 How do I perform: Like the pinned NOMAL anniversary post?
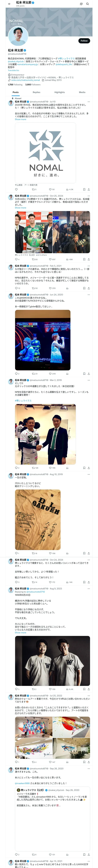pyautogui.click(x=51, y=189)
